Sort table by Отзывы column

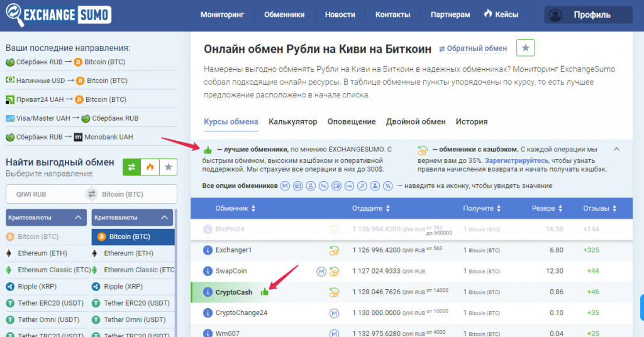click(x=599, y=209)
